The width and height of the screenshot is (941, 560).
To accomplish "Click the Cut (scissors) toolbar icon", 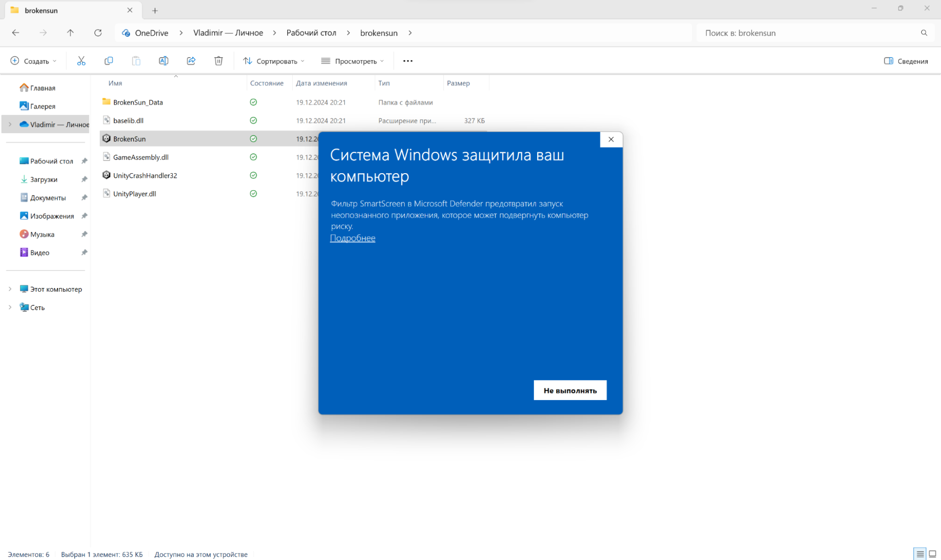I will click(x=81, y=61).
